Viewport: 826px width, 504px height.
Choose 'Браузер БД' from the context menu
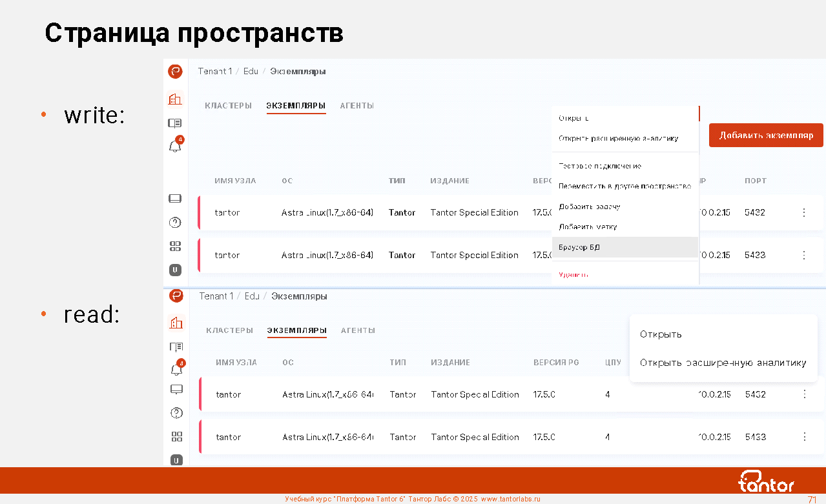click(x=579, y=247)
